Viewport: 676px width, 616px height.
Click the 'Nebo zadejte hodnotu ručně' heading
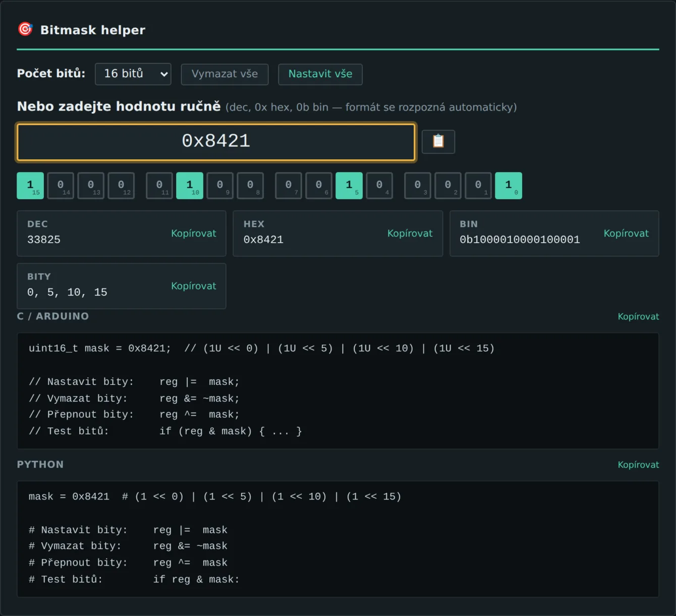tap(119, 106)
